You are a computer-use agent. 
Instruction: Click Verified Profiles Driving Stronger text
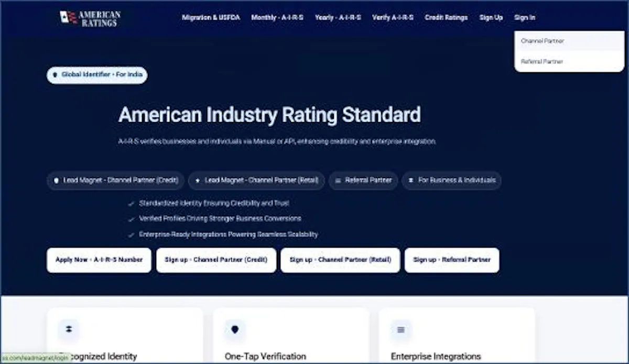(x=220, y=219)
